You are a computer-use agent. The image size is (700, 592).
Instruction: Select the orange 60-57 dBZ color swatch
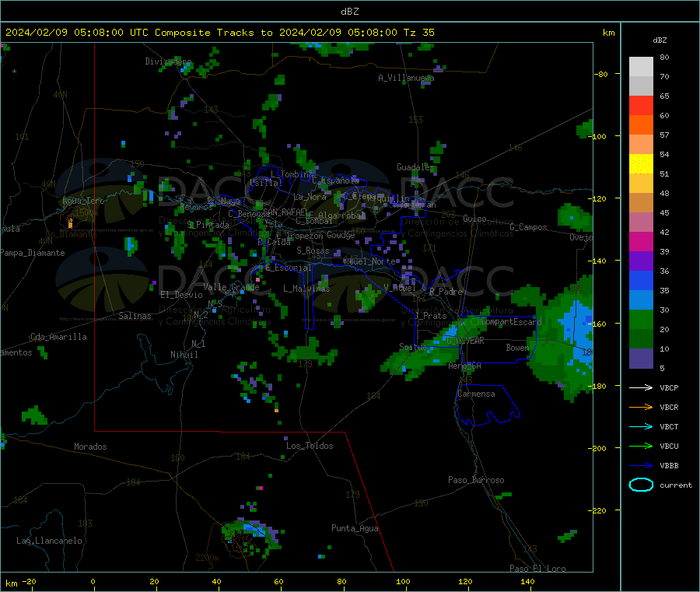[641, 125]
